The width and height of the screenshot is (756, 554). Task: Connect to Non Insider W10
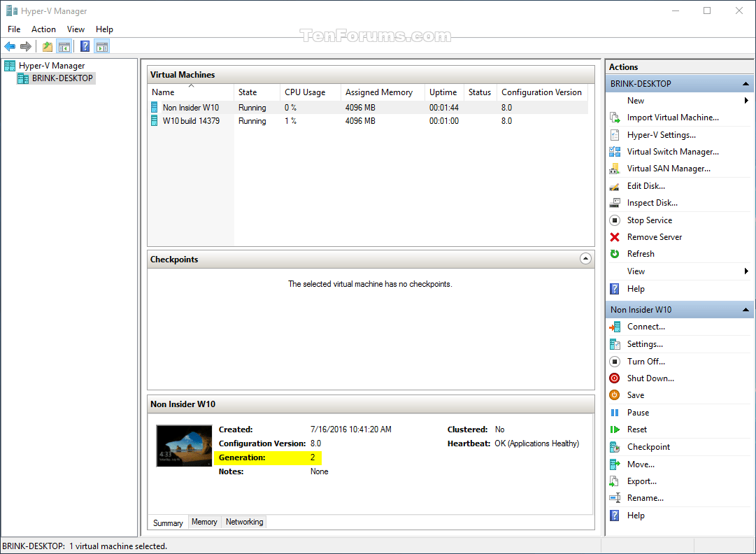[x=646, y=327]
